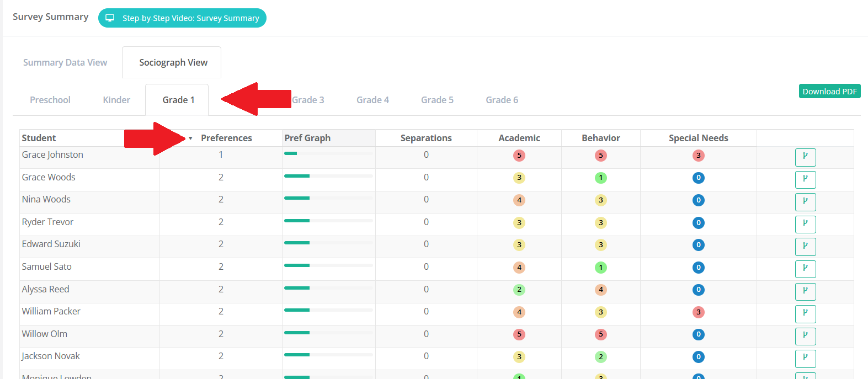Open Samuel Sato's sociograph icon button
Image resolution: width=868 pixels, height=379 pixels.
pyautogui.click(x=805, y=269)
